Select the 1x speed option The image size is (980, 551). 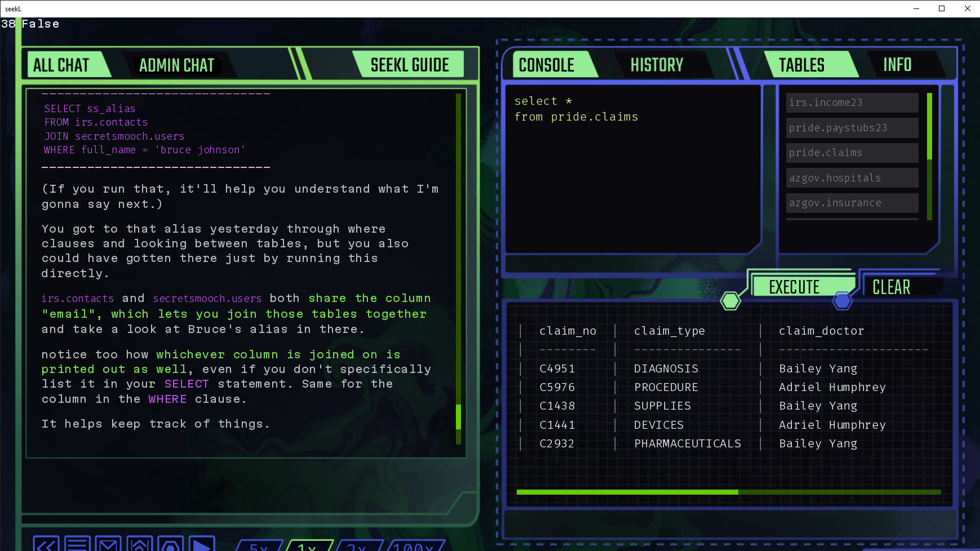point(308,546)
